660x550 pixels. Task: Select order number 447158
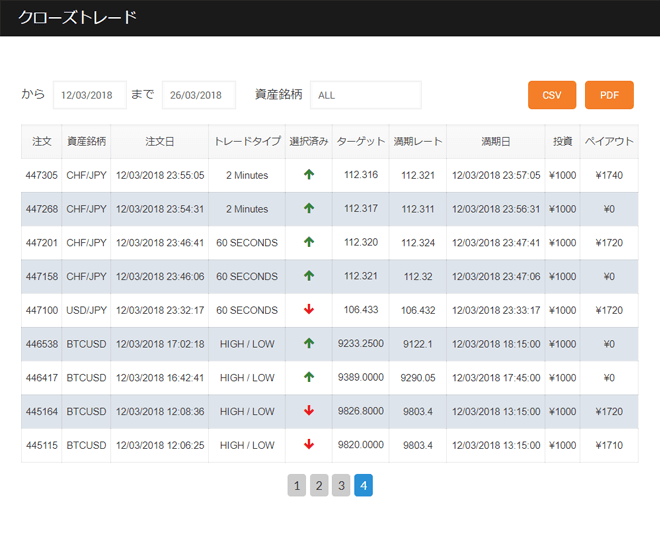(42, 276)
